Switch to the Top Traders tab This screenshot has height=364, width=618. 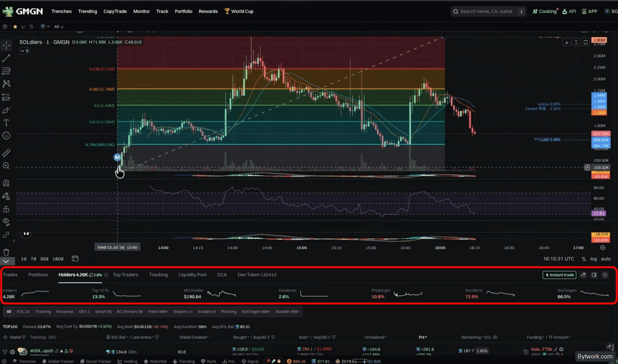click(125, 275)
